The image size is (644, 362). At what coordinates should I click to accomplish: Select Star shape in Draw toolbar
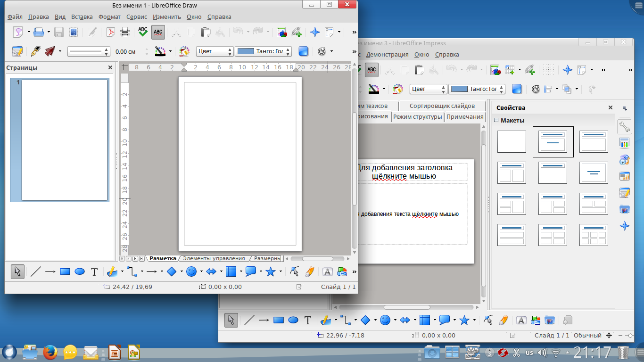(x=270, y=271)
